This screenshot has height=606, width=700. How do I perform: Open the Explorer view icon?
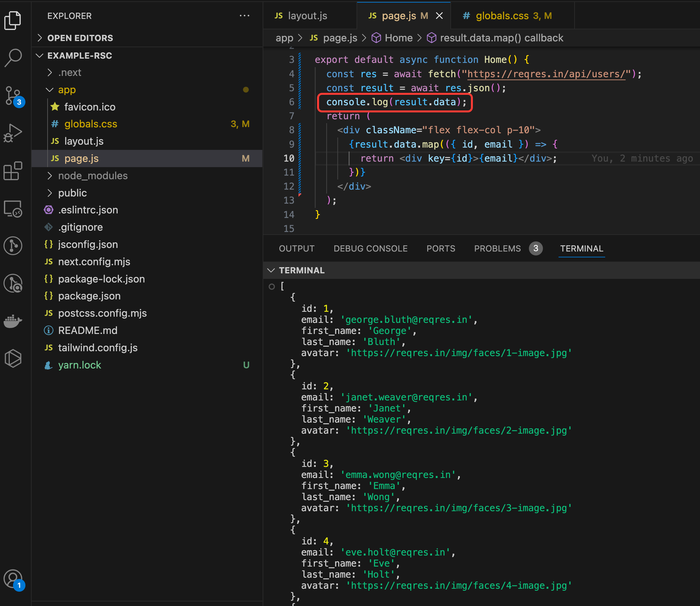point(13,20)
